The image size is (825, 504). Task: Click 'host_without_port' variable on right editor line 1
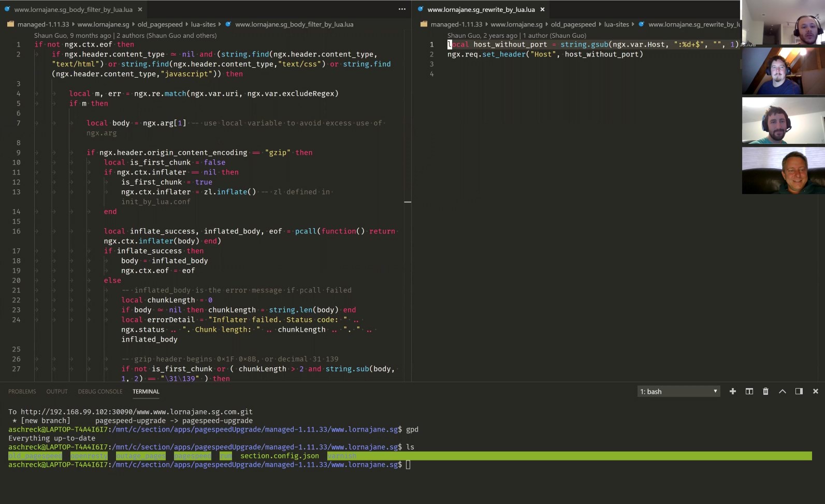click(510, 45)
